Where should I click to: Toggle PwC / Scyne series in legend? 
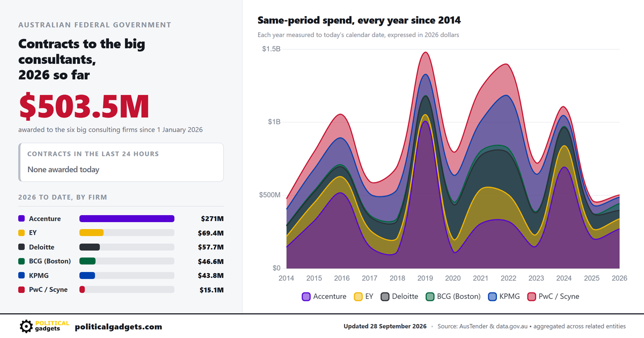pyautogui.click(x=553, y=296)
